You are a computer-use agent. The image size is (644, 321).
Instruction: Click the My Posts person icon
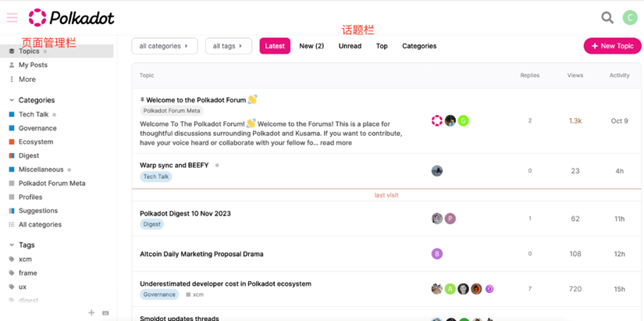[x=12, y=65]
